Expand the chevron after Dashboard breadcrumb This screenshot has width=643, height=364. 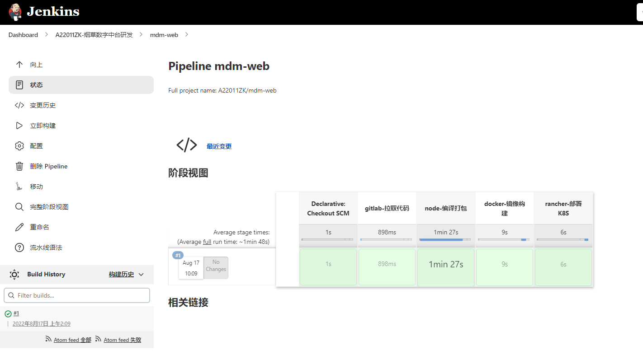[47, 35]
